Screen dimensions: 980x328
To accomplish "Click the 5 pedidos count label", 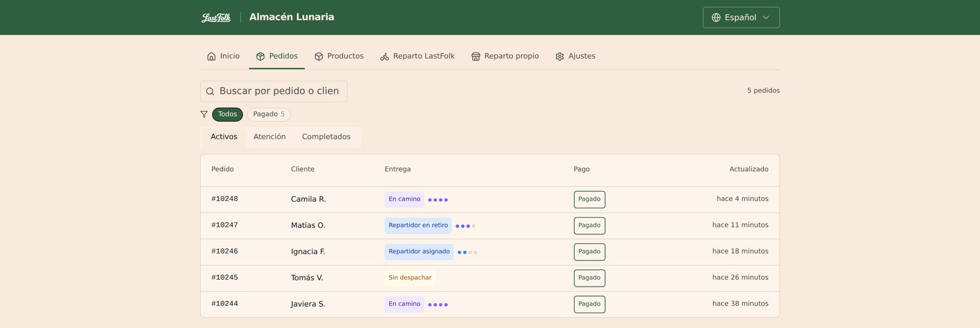I will click(x=764, y=90).
